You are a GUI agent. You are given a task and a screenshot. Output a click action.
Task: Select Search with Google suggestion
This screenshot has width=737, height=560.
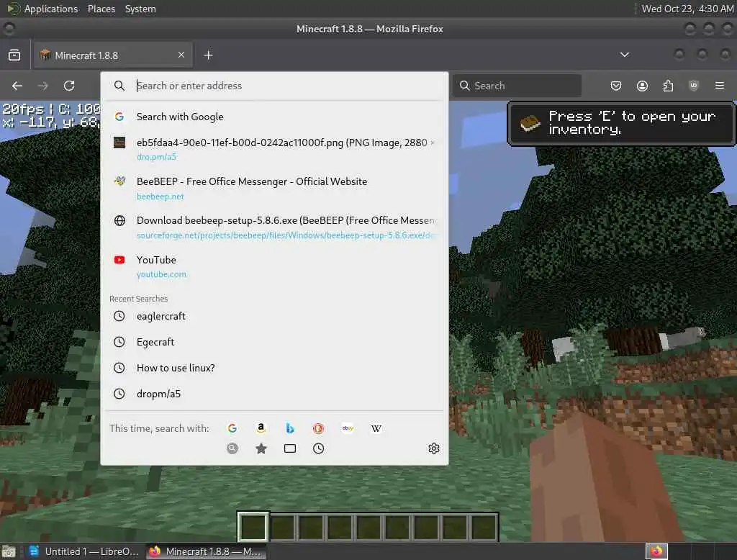[274, 117]
